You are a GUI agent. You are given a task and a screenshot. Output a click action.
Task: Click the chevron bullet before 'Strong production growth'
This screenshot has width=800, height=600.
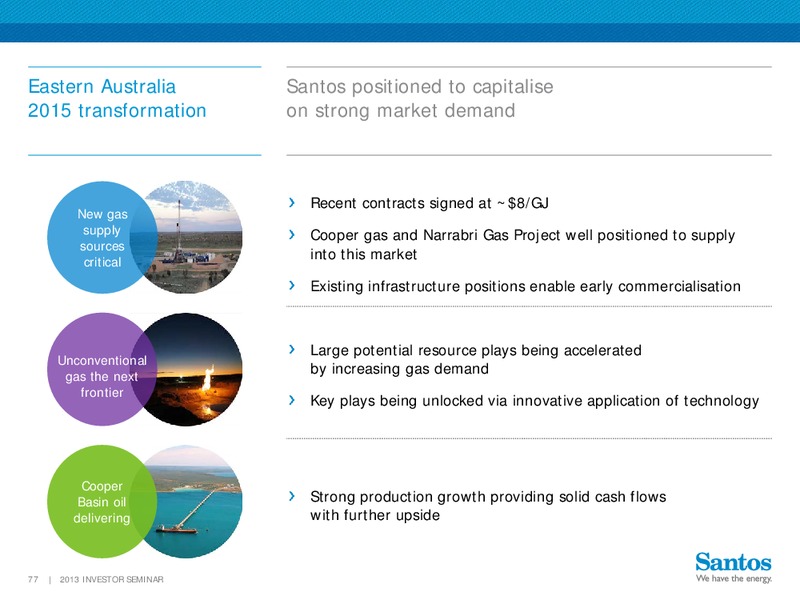292,496
